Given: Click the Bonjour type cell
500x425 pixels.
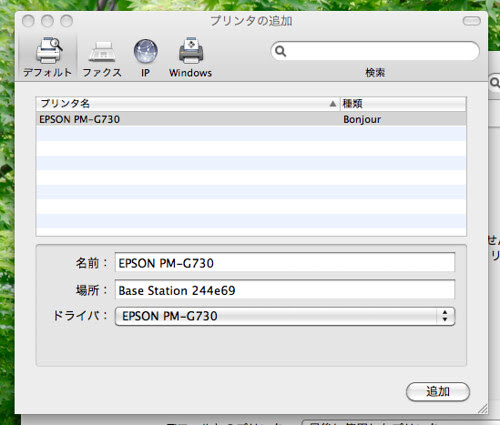Looking at the screenshot, I should (362, 119).
